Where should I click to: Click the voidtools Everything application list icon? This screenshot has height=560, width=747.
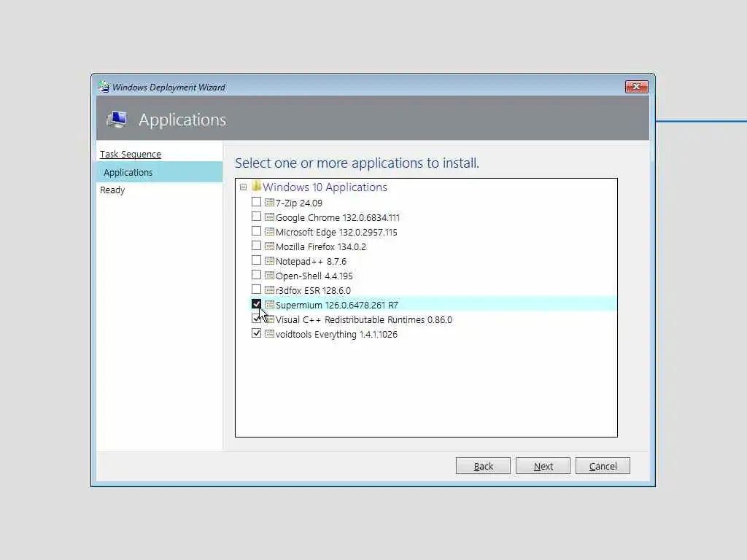pos(269,334)
